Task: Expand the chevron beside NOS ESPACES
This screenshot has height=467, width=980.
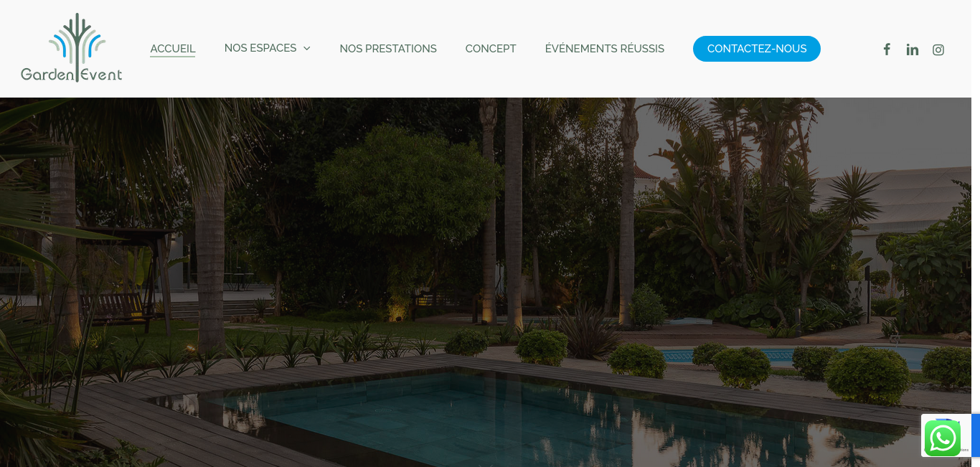Action: [307, 48]
